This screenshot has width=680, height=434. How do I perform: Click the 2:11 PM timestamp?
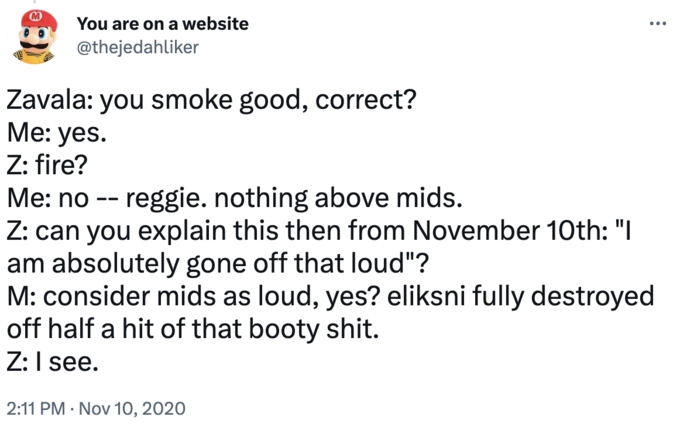click(x=36, y=408)
